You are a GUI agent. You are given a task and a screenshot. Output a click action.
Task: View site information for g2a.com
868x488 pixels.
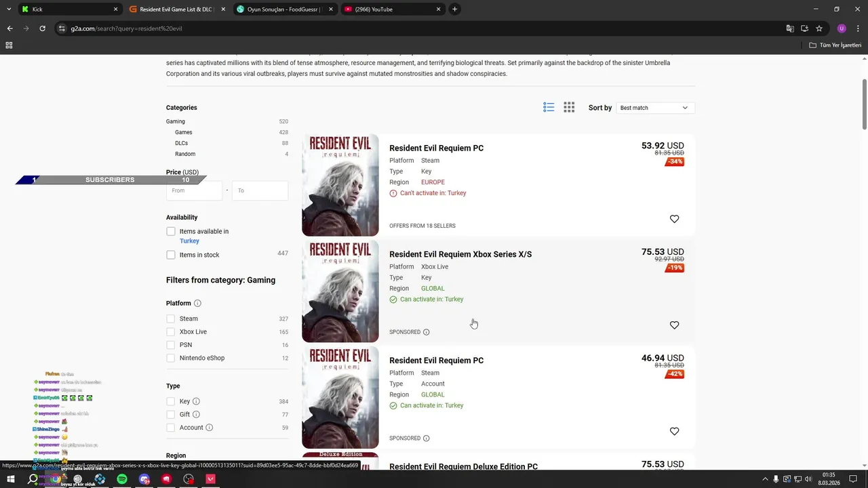coord(62,28)
